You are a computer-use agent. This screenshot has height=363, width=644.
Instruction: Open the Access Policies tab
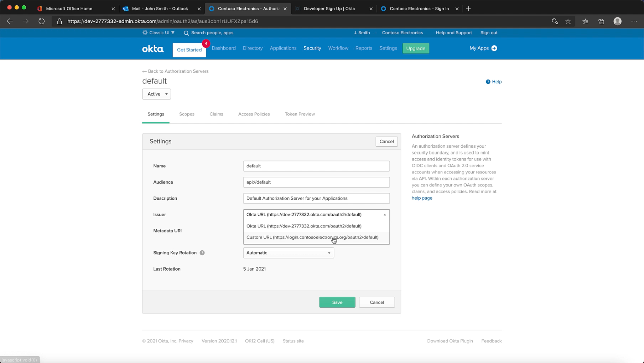254,114
